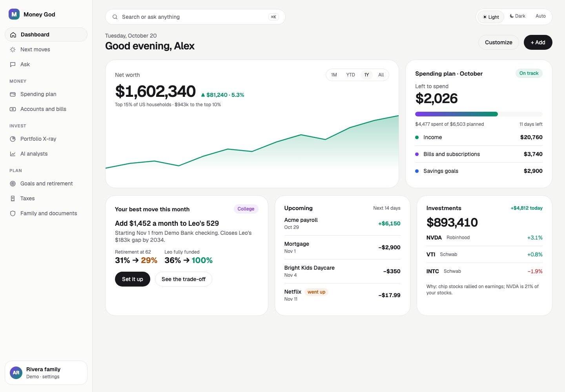This screenshot has width=565, height=392.
Task: Click the NVDA Robinhood holding row
Action: (x=485, y=238)
